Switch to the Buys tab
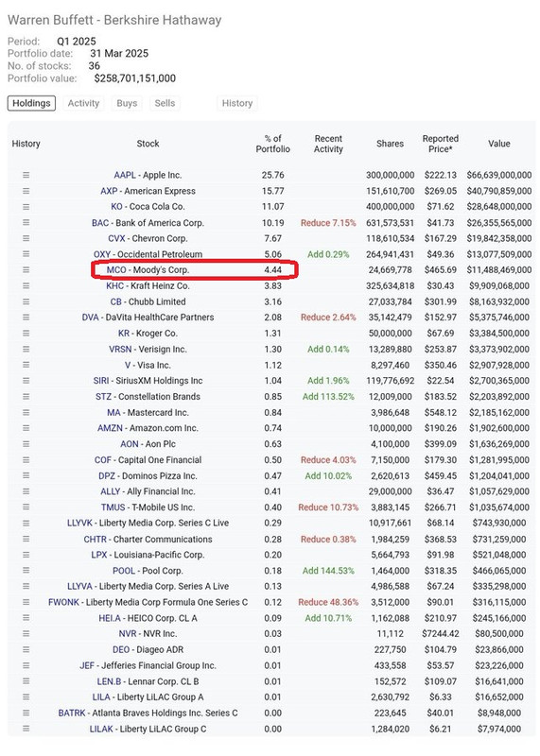The width and height of the screenshot is (540, 756). click(127, 103)
